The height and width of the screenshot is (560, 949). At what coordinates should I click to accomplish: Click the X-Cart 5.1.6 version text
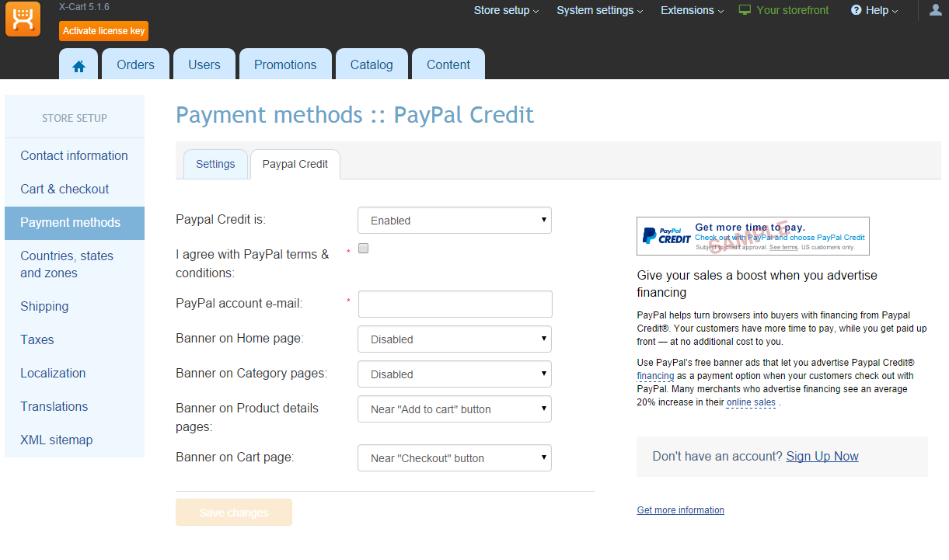pyautogui.click(x=84, y=6)
